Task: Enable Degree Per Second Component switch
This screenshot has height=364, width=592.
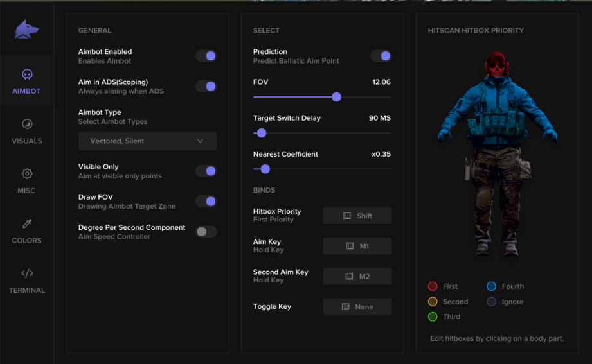Action: pyautogui.click(x=206, y=232)
